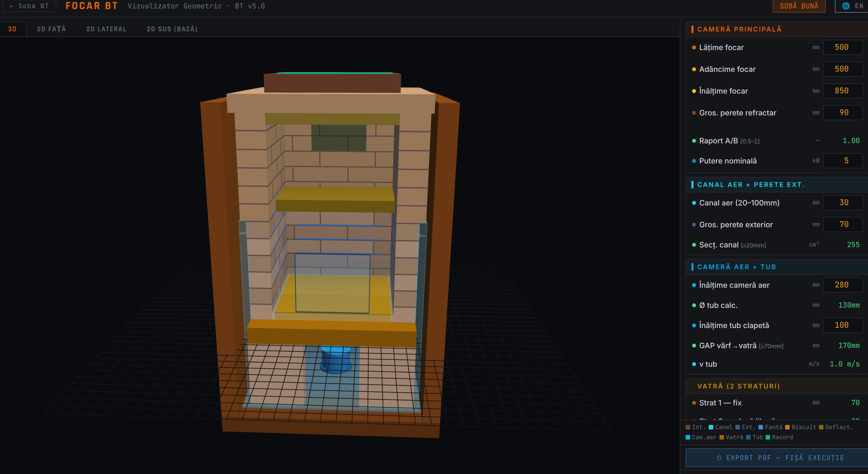Switch to the 2D FAȚĂ tab
The width and height of the screenshot is (868, 474).
click(x=52, y=29)
